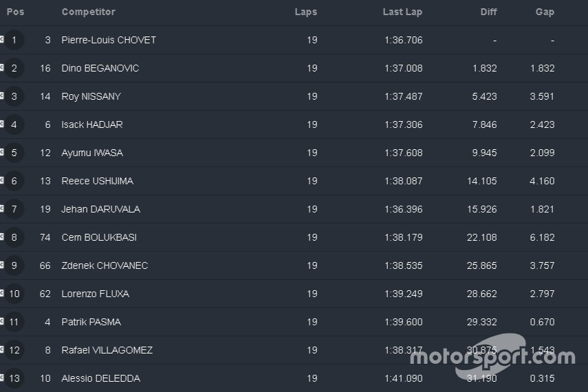
Task: Click the Laps column header
Action: pos(306,12)
